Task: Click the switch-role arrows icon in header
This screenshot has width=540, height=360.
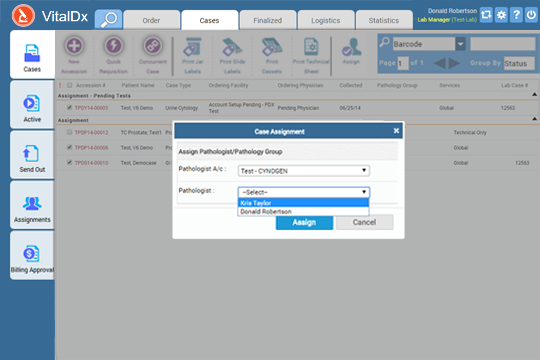Action: 486,15
